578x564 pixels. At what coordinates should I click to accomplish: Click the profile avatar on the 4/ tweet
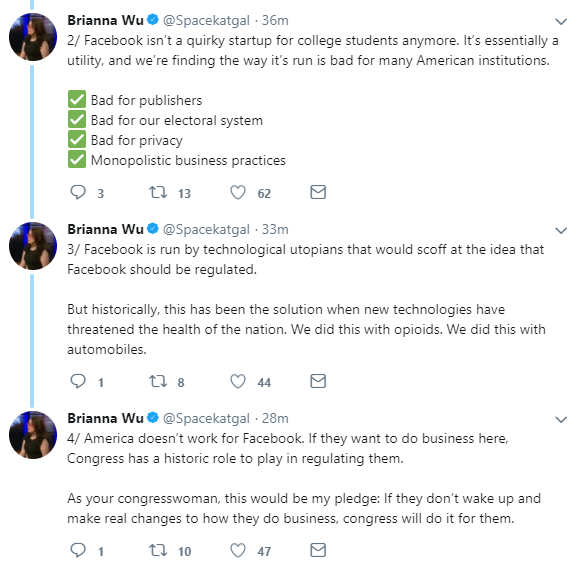(33, 435)
